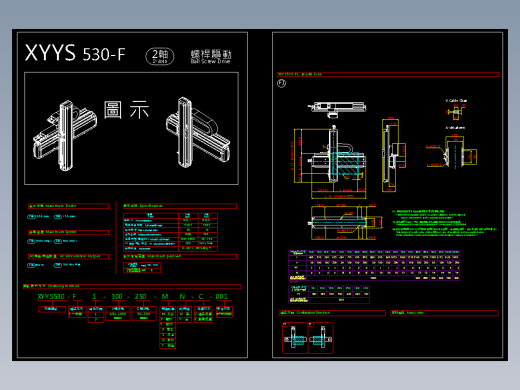This screenshot has width=520, height=390.
Task: Select the second combination direction diagram
Action: [x=321, y=338]
